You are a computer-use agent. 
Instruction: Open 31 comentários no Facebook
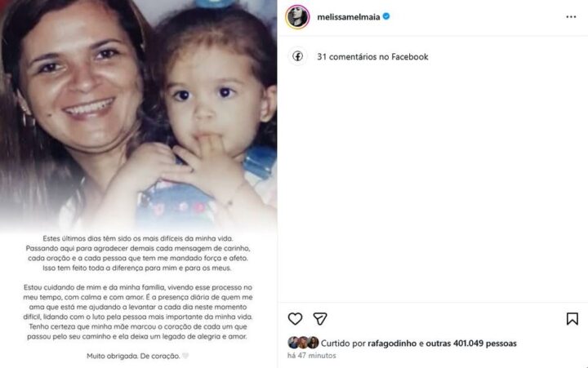pyautogui.click(x=372, y=56)
